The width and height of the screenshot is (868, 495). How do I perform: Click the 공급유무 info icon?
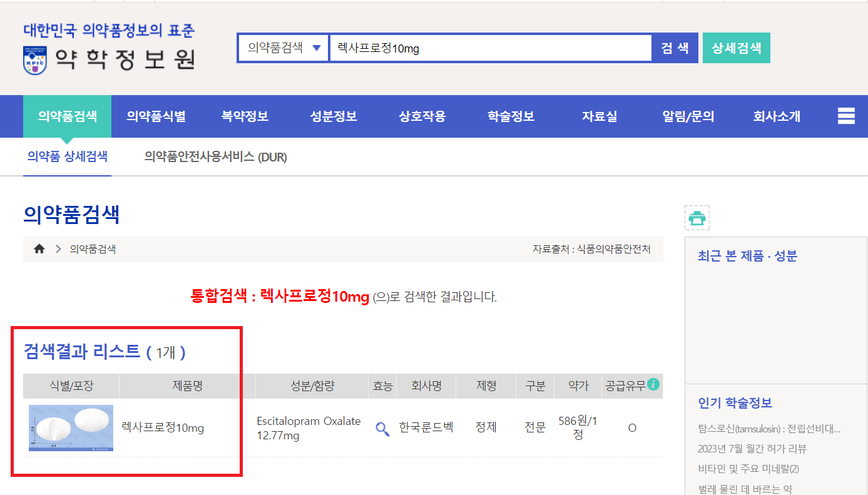(654, 384)
